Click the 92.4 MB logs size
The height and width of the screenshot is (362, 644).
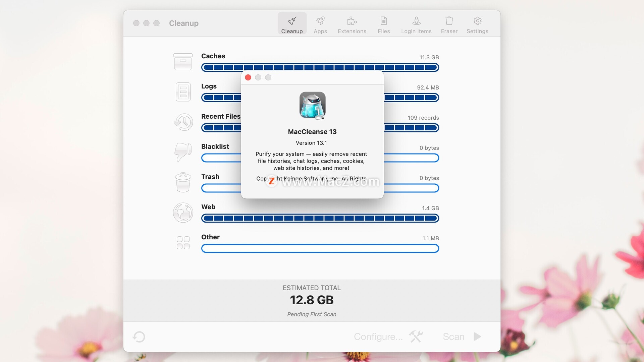[x=428, y=87]
